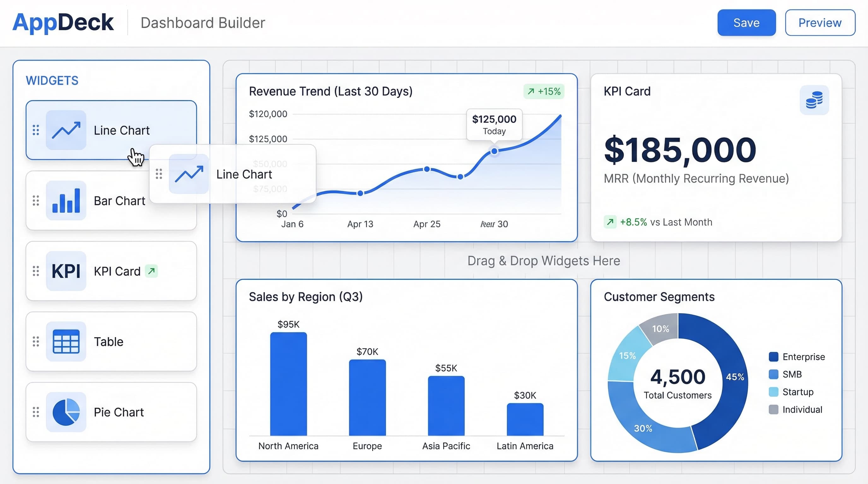Click the SMB legend color swatch

pyautogui.click(x=774, y=374)
